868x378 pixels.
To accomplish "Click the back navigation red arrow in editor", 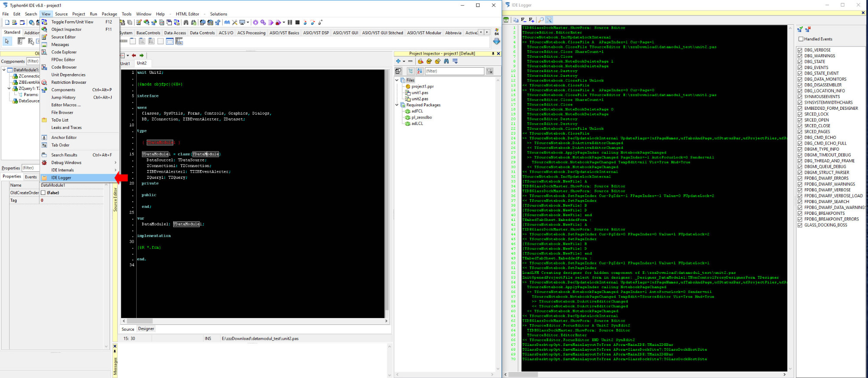I will (x=134, y=56).
